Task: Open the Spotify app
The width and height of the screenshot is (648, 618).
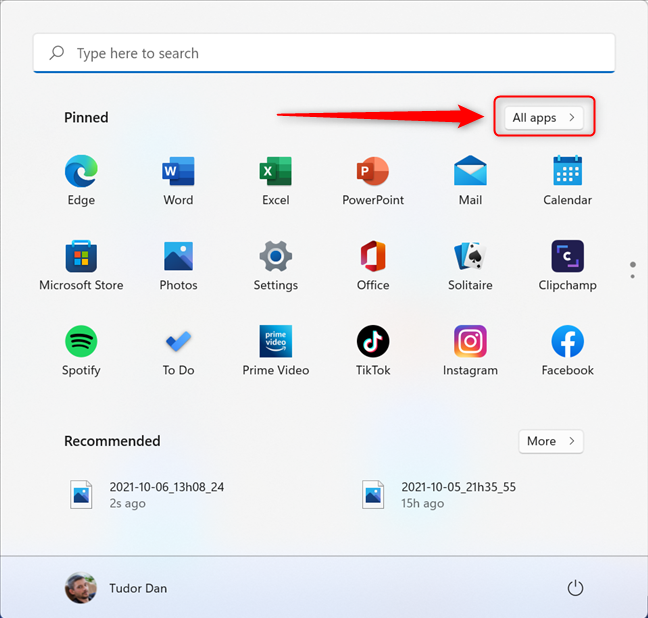Action: (x=81, y=351)
